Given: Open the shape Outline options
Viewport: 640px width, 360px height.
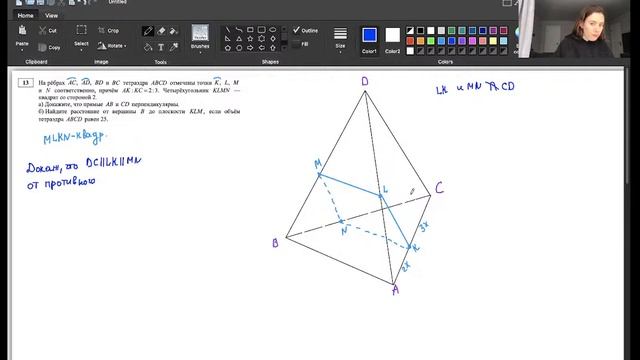Looking at the screenshot, I should (x=305, y=31).
